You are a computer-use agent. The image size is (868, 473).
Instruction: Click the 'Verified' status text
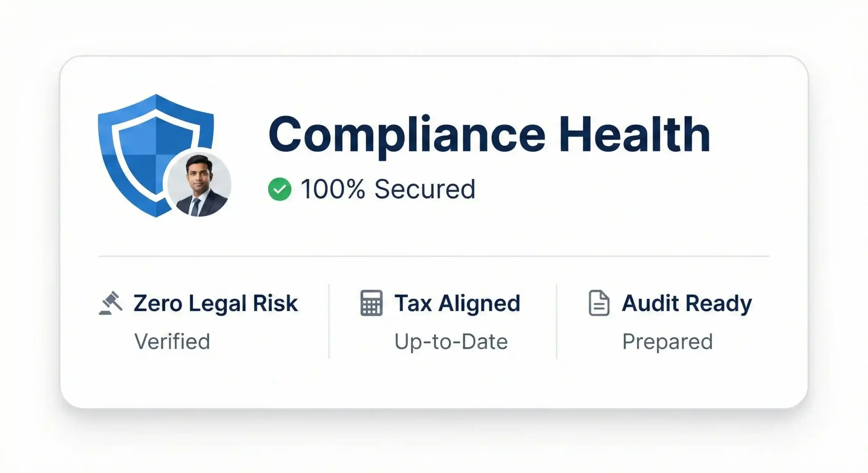[x=172, y=341]
